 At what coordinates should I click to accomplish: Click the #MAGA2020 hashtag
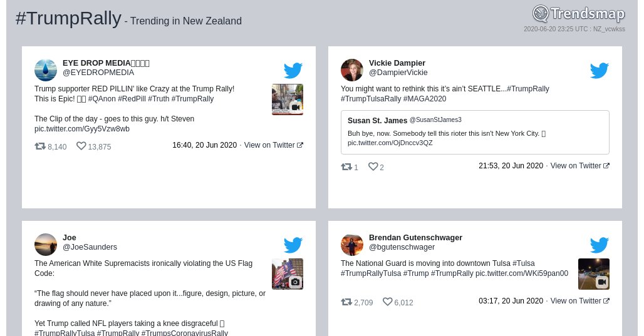(425, 99)
